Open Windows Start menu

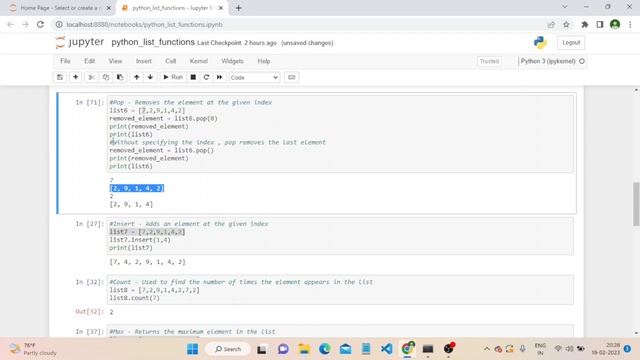click(192, 349)
